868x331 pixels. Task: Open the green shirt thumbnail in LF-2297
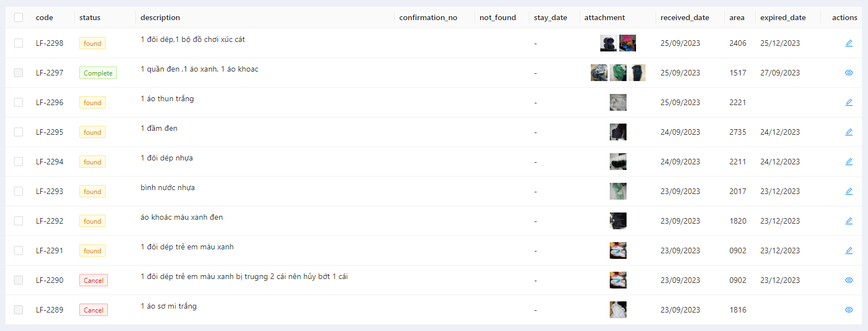tap(618, 73)
